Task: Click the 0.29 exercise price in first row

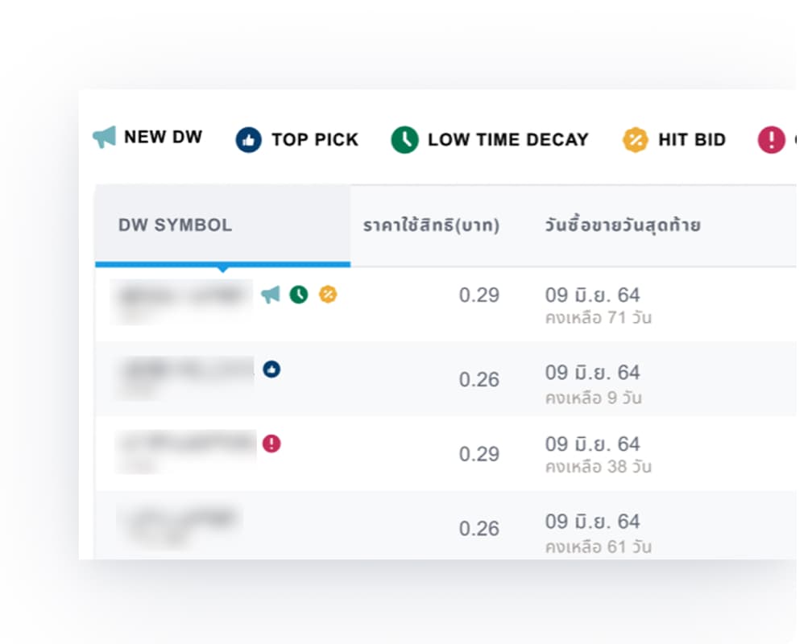Action: pos(479,295)
